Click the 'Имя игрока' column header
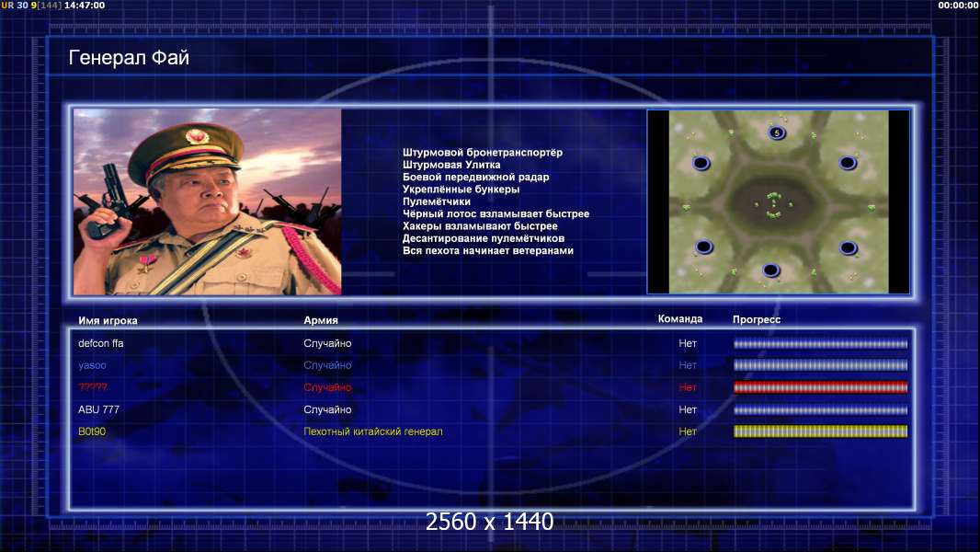Screen dimensions: 980x552 [x=108, y=321]
